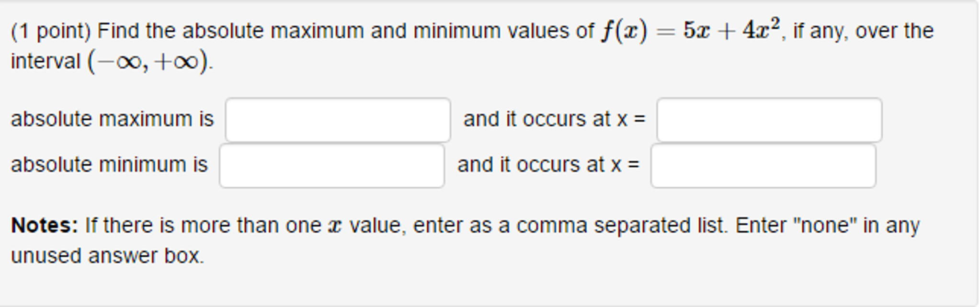Image resolution: width=980 pixels, height=307 pixels.
Task: Focus the empty box after absolute minimum is
Action: [x=332, y=164]
